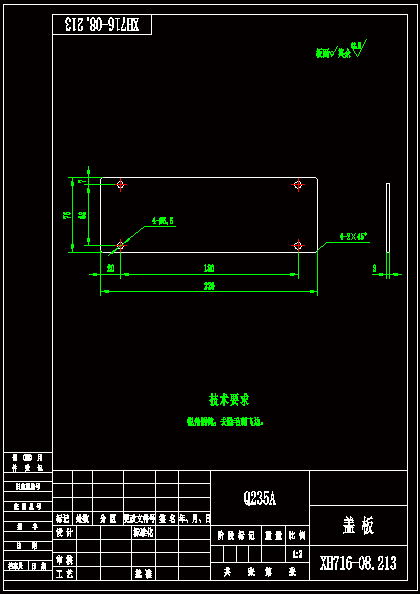The height and width of the screenshot is (594, 420).
Task: Select the Q235A material text
Action: [260, 499]
